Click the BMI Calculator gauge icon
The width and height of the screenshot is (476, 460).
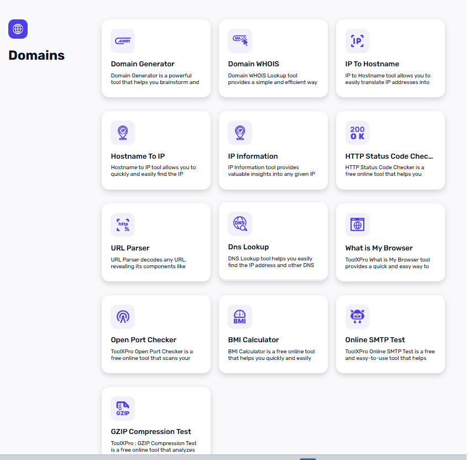(x=239, y=316)
